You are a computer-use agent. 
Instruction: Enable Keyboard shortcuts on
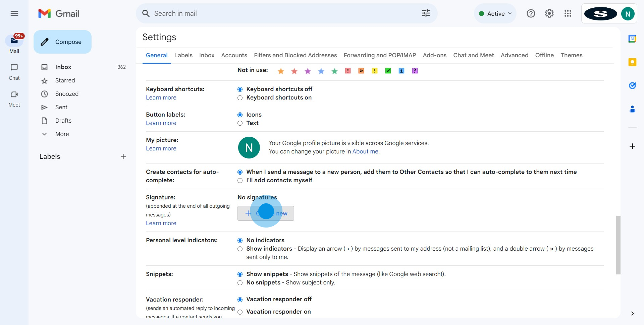[x=240, y=98]
